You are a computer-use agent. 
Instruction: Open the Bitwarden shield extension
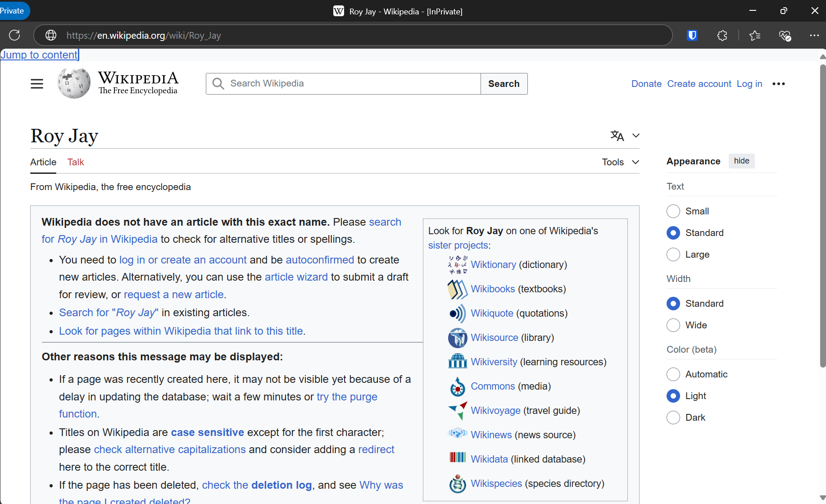692,35
